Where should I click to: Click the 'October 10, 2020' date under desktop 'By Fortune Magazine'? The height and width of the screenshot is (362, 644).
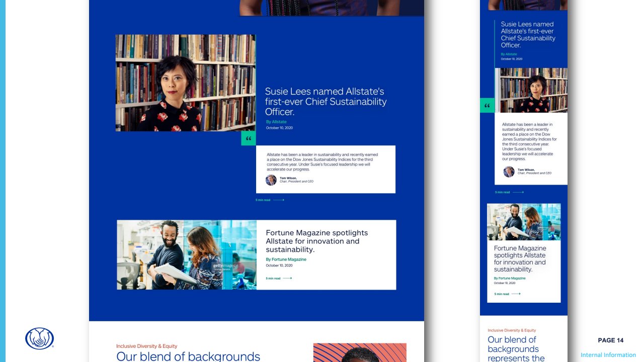tap(279, 265)
